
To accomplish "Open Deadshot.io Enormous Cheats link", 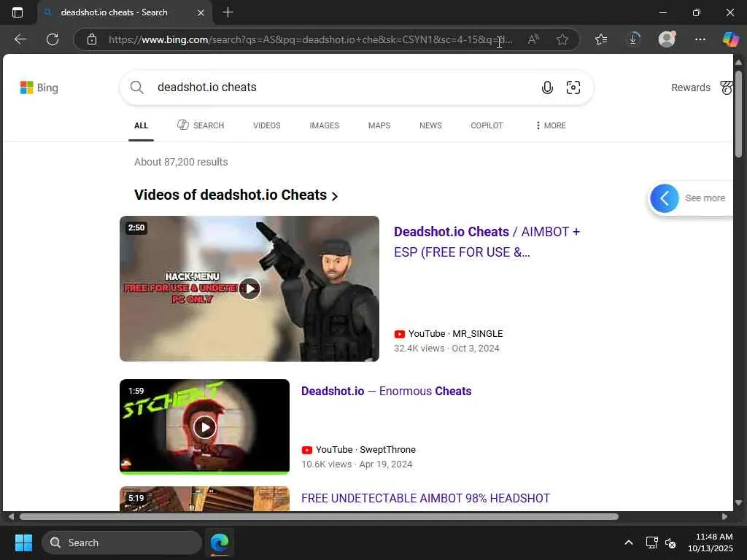I will click(387, 392).
